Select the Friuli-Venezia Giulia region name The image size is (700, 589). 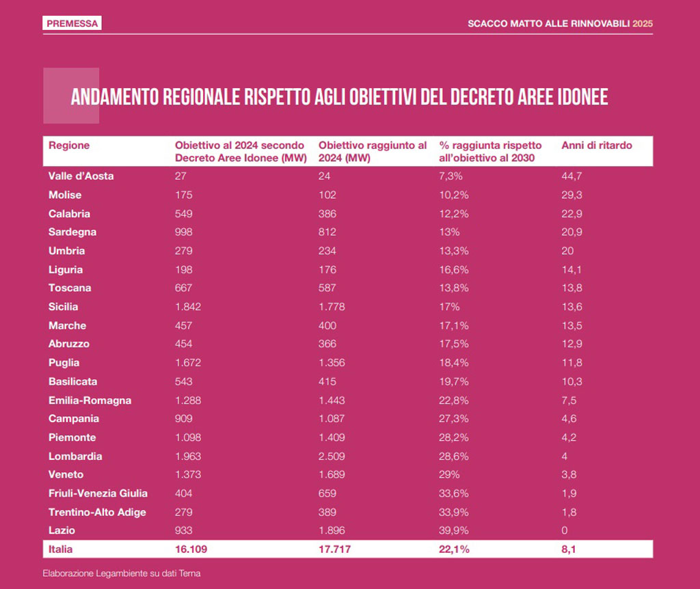[x=98, y=493]
